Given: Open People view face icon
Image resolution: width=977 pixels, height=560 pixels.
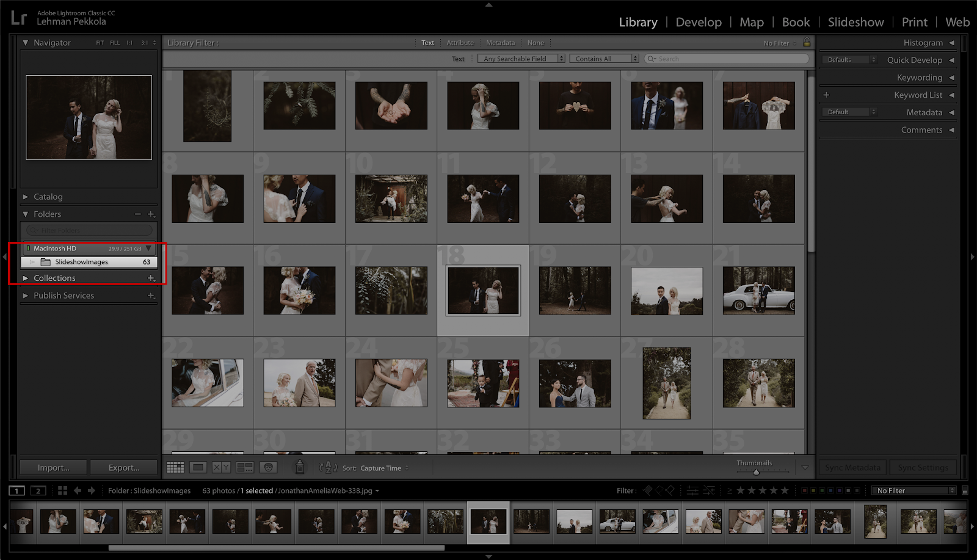Looking at the screenshot, I should pyautogui.click(x=268, y=468).
